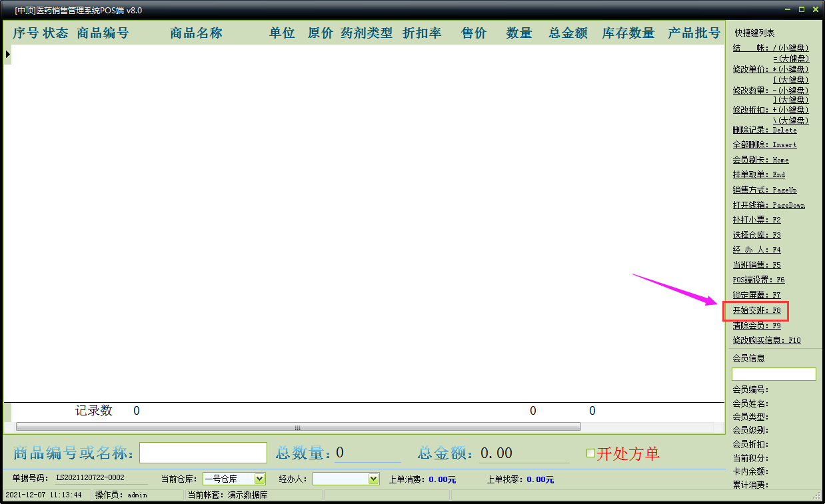Screen dimensions: 825x504
Task: Click the 售价 column header
Action: pyautogui.click(x=474, y=33)
